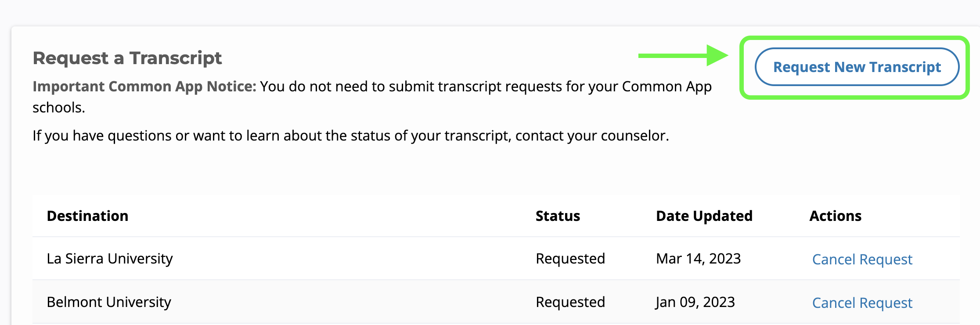The width and height of the screenshot is (980, 325).
Task: Click the Request a Transcript heading
Action: point(127,58)
